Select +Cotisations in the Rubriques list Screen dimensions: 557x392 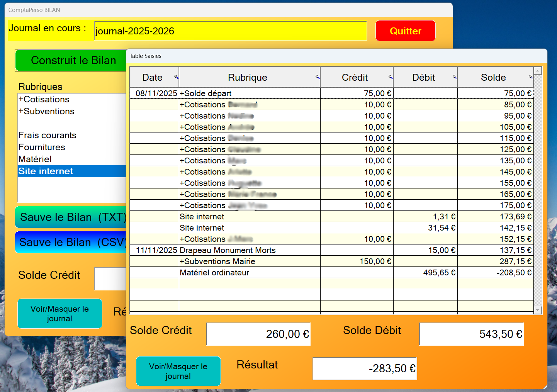(x=44, y=99)
